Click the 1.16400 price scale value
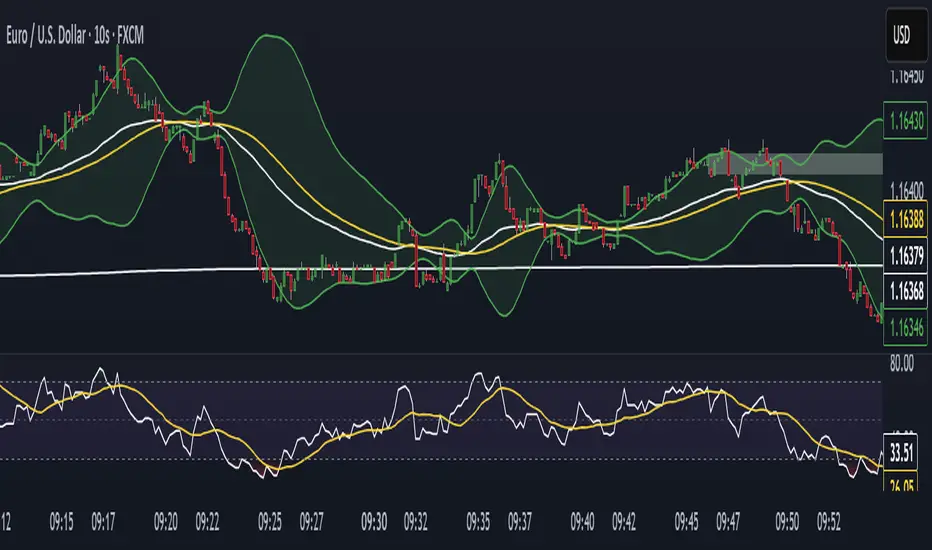Screen dimensions: 932x550 click(904, 190)
